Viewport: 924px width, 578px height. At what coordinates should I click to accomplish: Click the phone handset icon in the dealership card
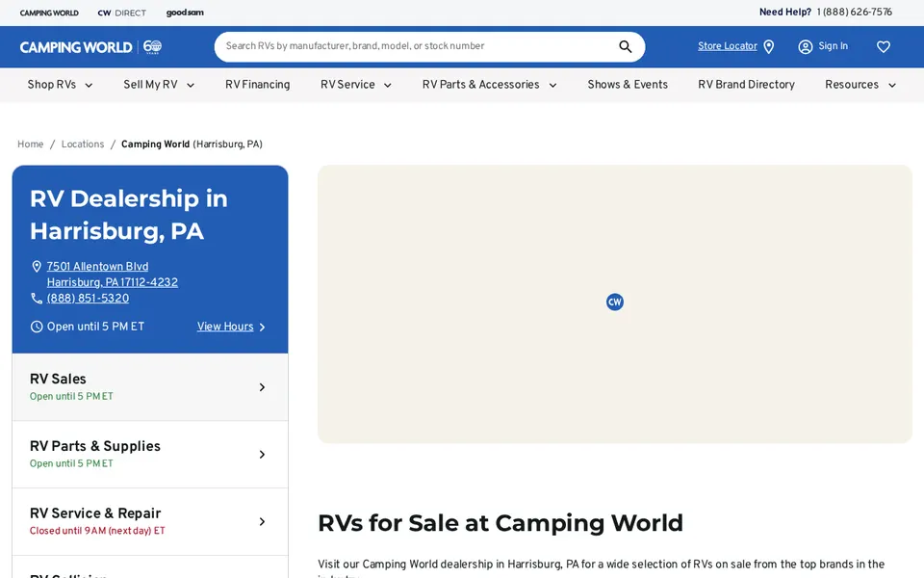click(x=37, y=299)
